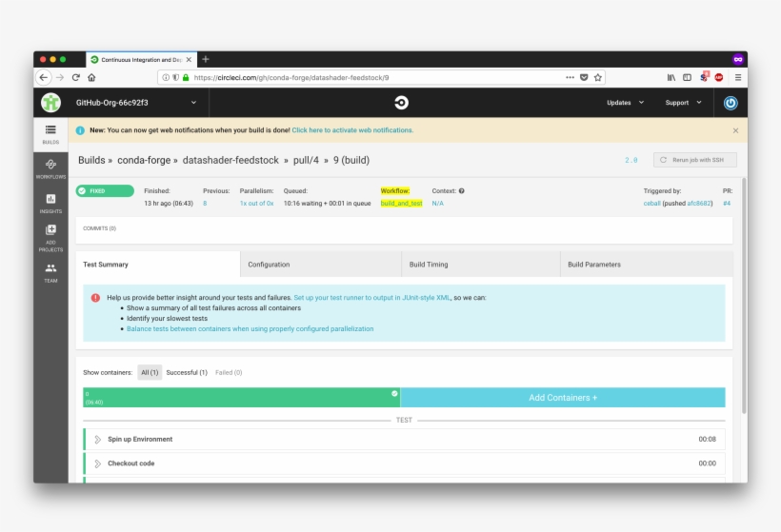
Task: Click Rerun job with SSH button
Action: click(x=694, y=160)
